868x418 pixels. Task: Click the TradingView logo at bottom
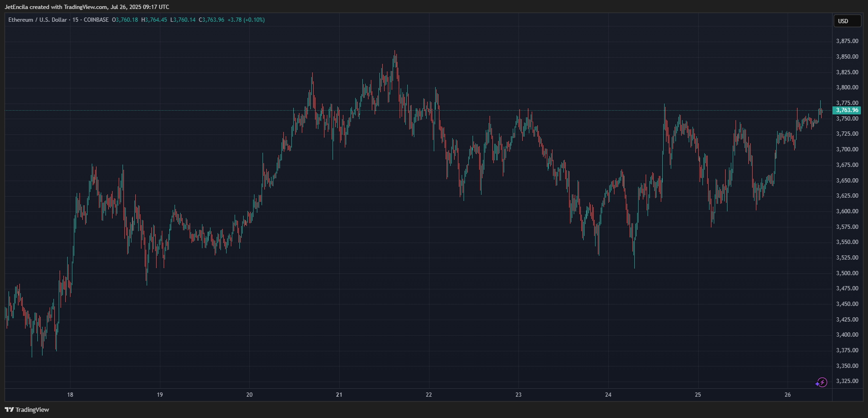click(x=27, y=409)
